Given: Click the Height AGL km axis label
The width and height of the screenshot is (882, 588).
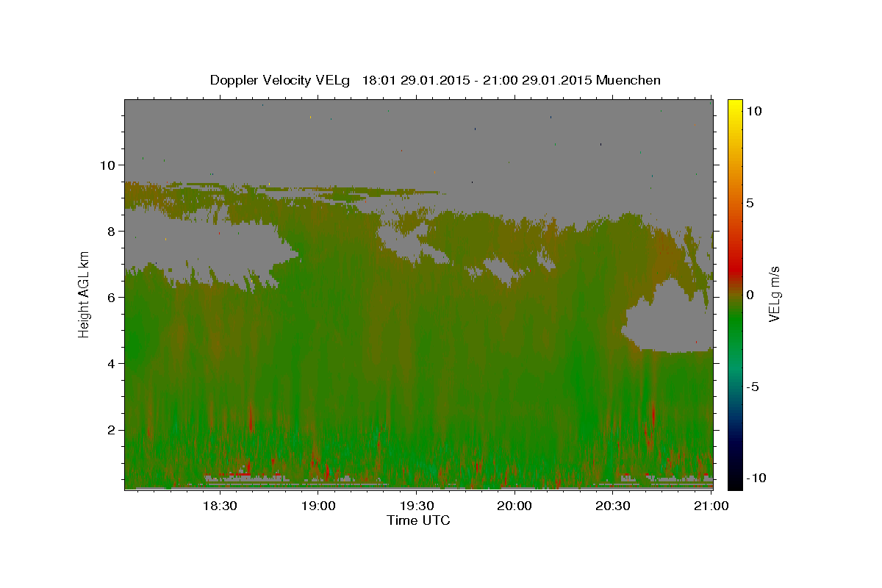Looking at the screenshot, I should [x=84, y=294].
